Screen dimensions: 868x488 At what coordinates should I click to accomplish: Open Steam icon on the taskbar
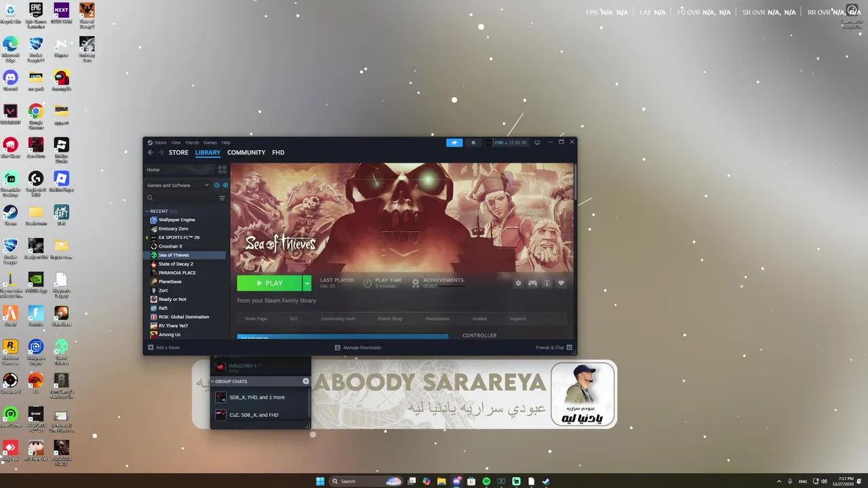[546, 481]
